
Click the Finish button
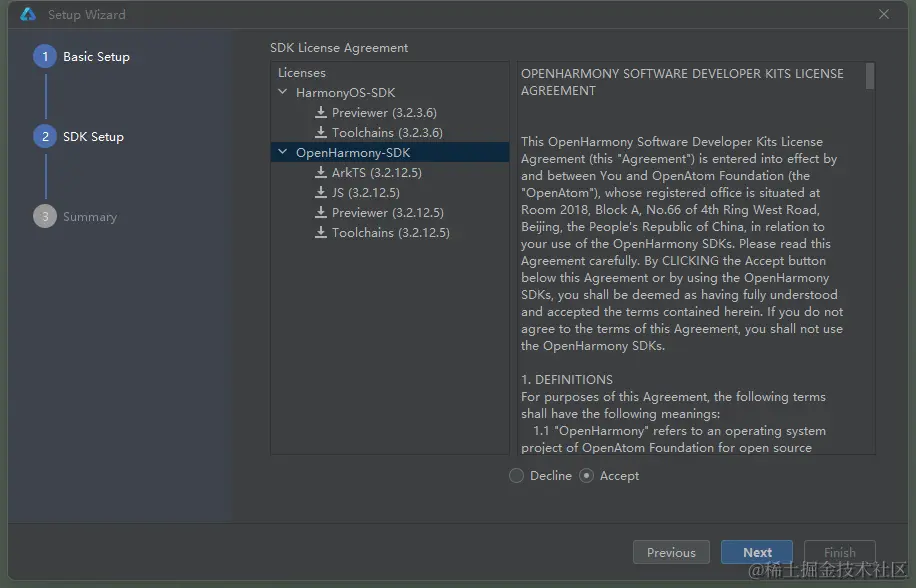pos(839,552)
